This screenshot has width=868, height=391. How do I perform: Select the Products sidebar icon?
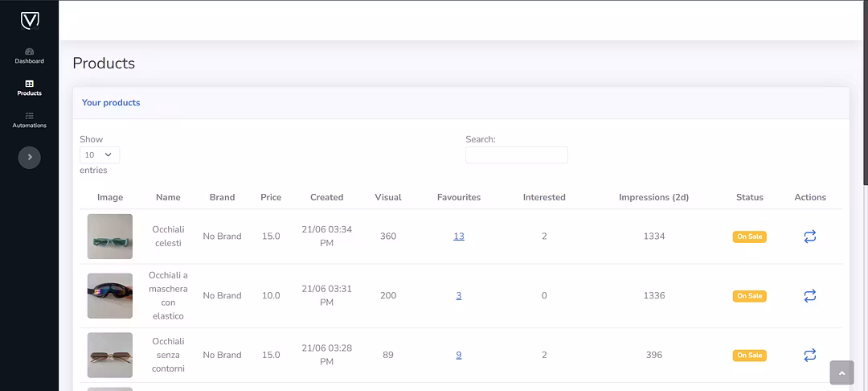click(29, 84)
